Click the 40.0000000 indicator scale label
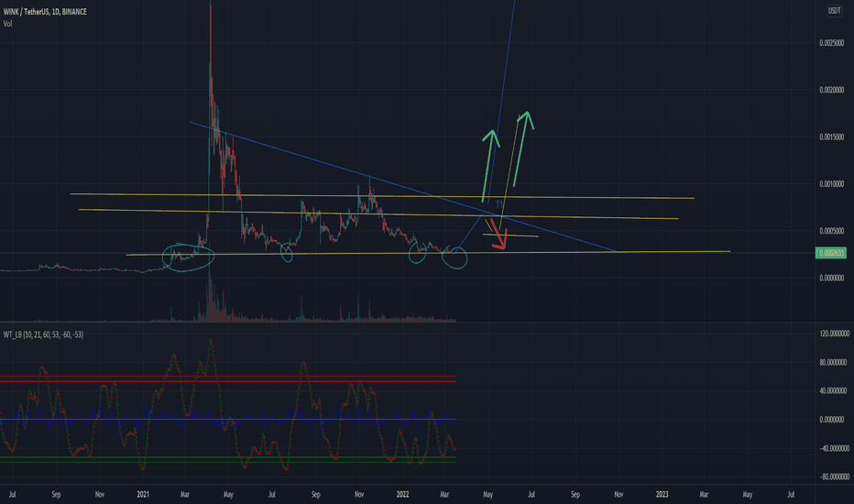 point(834,390)
